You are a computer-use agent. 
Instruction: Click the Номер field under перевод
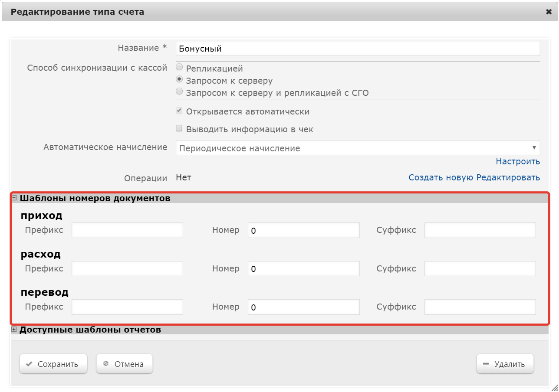click(x=304, y=307)
